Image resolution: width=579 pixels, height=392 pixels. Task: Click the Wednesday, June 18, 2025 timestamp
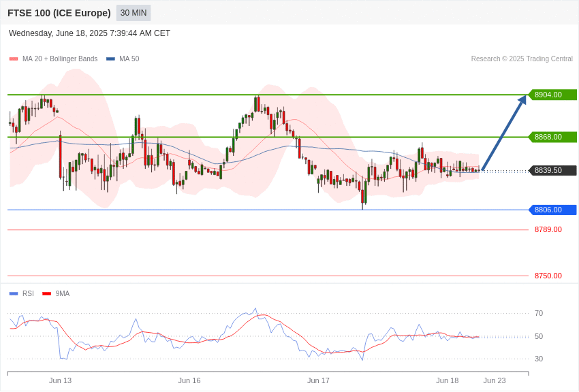[89, 33]
